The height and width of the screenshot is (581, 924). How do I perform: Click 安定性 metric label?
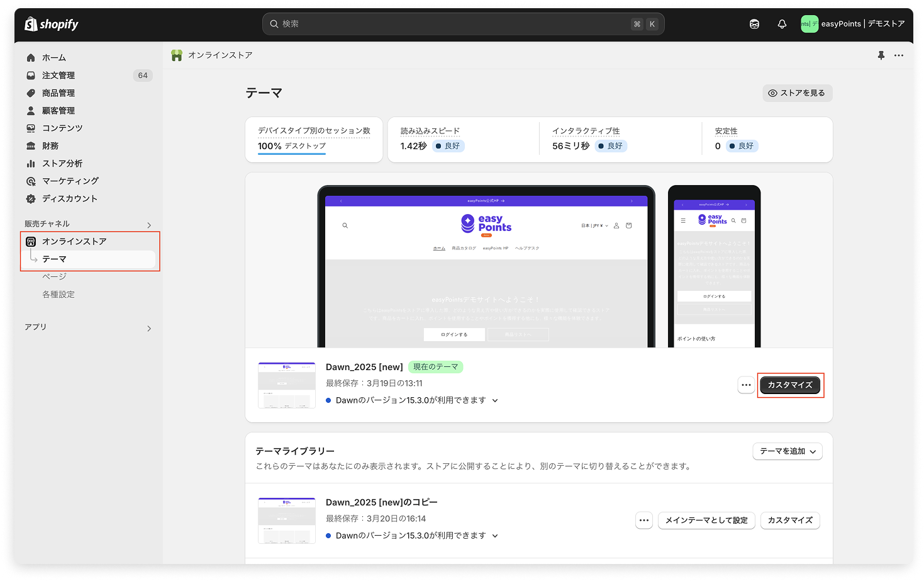coord(726,131)
